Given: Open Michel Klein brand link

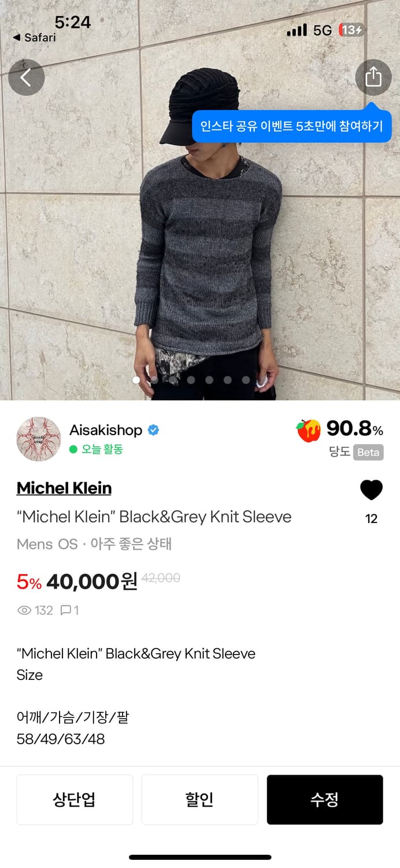Looking at the screenshot, I should pyautogui.click(x=64, y=488).
